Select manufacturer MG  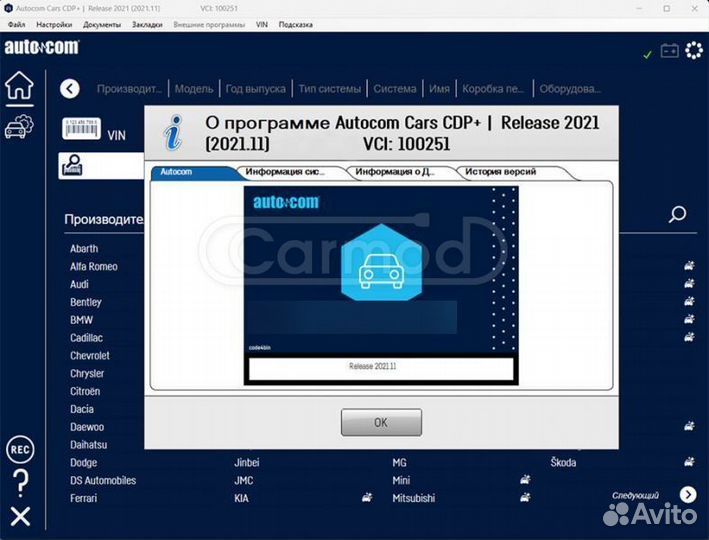[399, 463]
